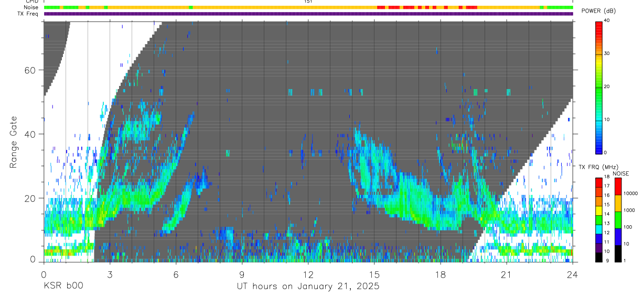Click the "20" tick on the Range Gate axis
Viewport: 644px width, 297px height.
[x=31, y=198]
